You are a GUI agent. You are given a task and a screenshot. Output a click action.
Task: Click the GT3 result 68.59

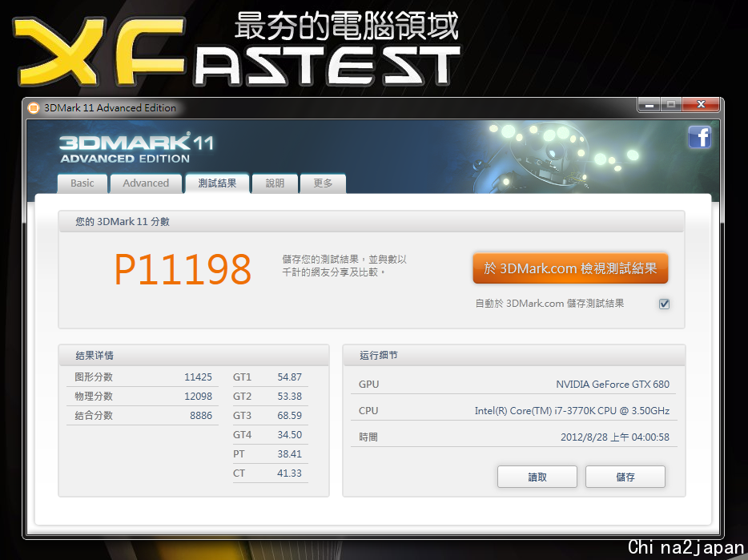click(290, 416)
